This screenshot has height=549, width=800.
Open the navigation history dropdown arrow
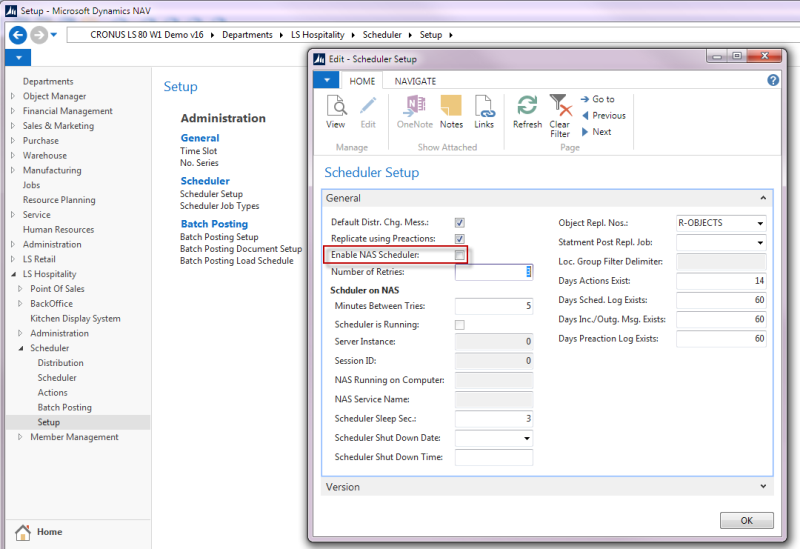click(54, 35)
